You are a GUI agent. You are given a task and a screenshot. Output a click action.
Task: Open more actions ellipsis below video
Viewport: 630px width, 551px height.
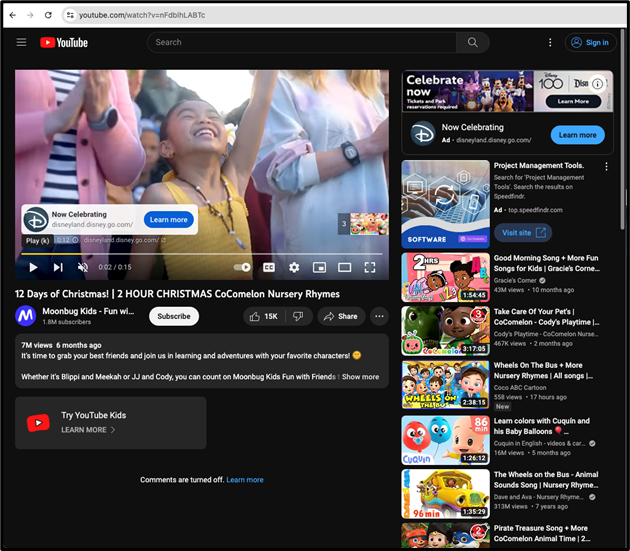379,316
